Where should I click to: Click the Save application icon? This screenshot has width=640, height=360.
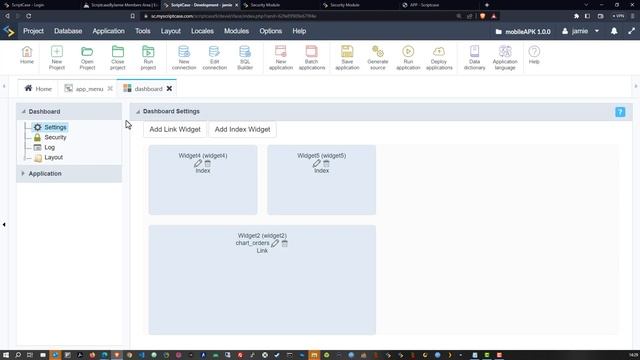click(x=347, y=58)
